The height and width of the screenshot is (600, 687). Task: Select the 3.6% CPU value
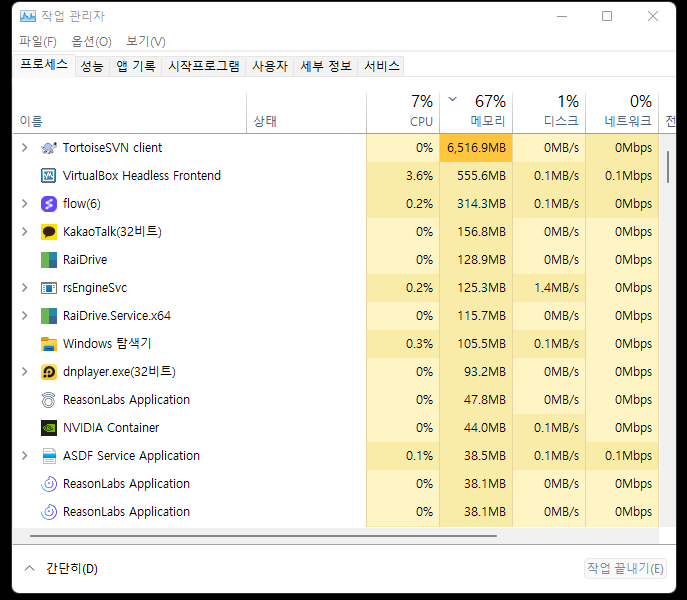pyautogui.click(x=419, y=176)
